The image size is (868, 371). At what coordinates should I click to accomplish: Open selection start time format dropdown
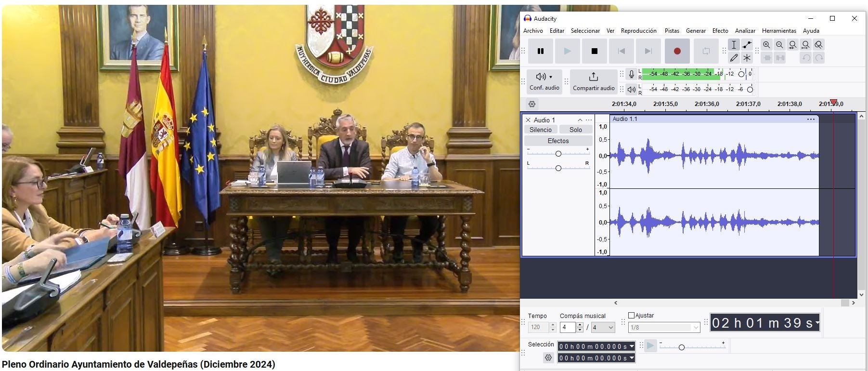click(x=632, y=346)
